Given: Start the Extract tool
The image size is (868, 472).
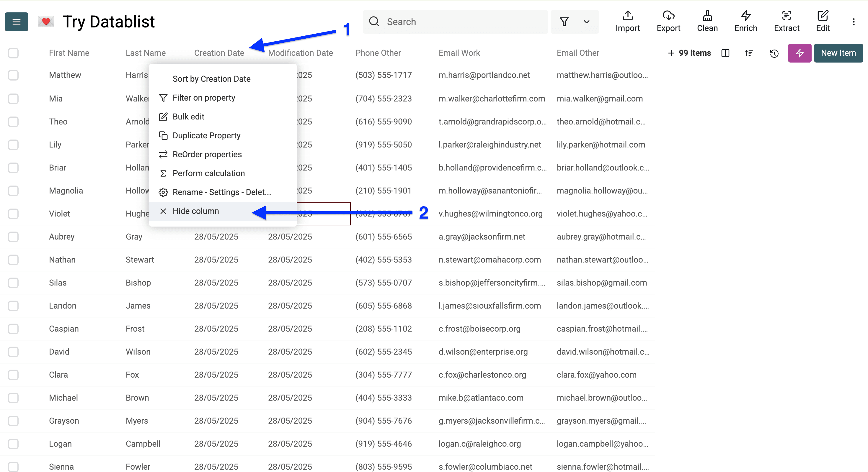Looking at the screenshot, I should (787, 21).
